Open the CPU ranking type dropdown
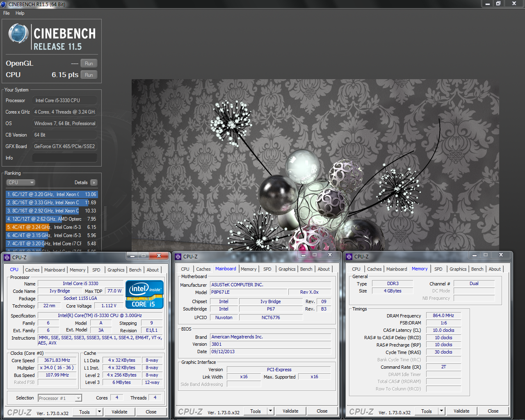Screen dimensions: 525x420 (21, 183)
